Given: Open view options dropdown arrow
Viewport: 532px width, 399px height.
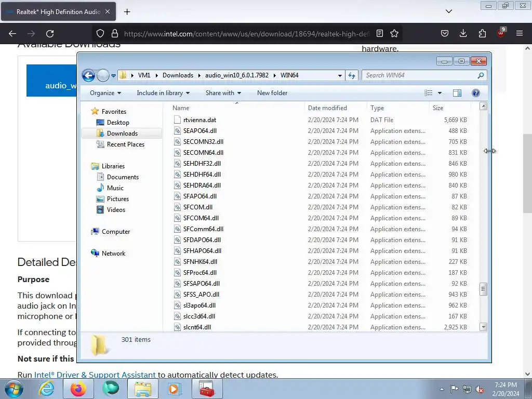Looking at the screenshot, I should pos(440,93).
